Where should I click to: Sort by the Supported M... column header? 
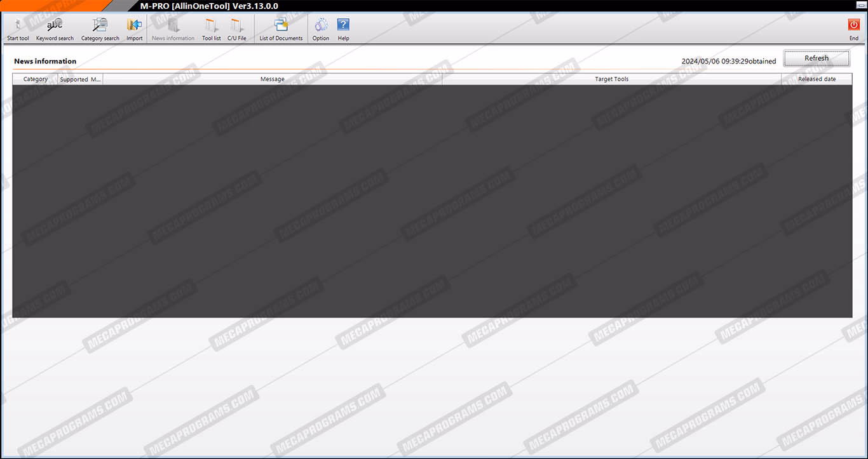click(81, 79)
